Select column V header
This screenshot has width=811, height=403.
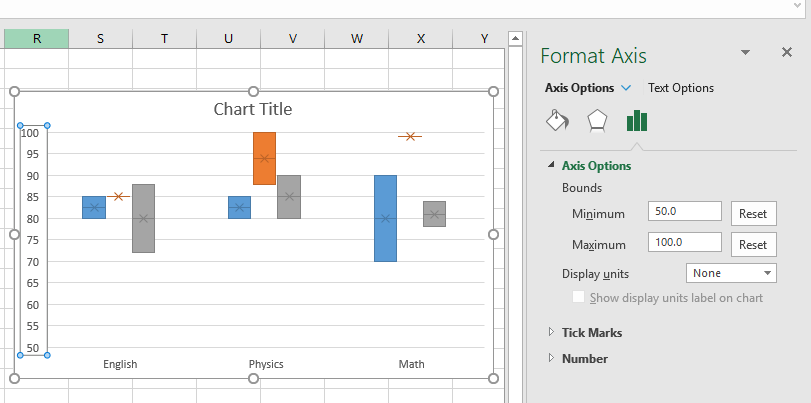(293, 39)
